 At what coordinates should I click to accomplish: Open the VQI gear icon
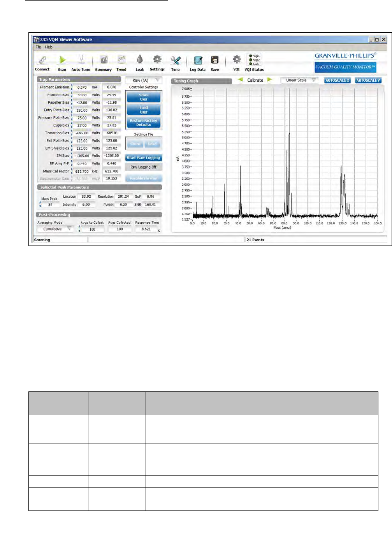(237, 60)
